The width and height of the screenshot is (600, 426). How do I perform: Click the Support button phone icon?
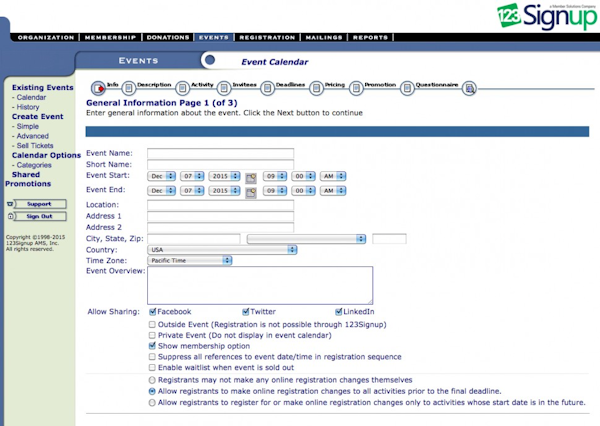click(10, 204)
